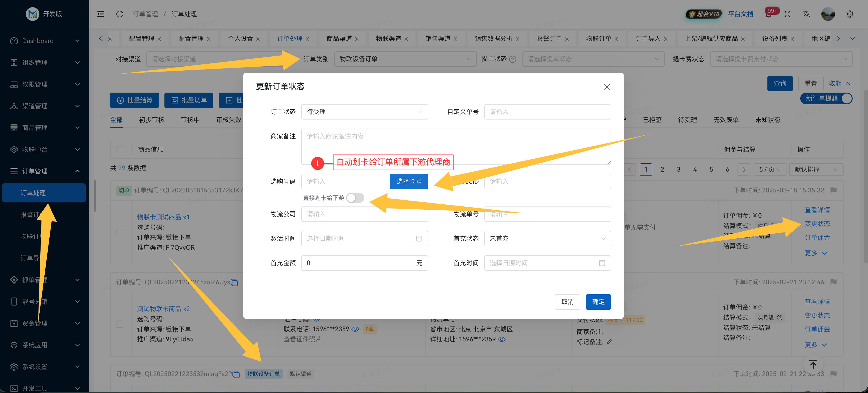Viewport: 868px width, 393px height.
Task: Open language translation icon
Action: [x=806, y=14]
